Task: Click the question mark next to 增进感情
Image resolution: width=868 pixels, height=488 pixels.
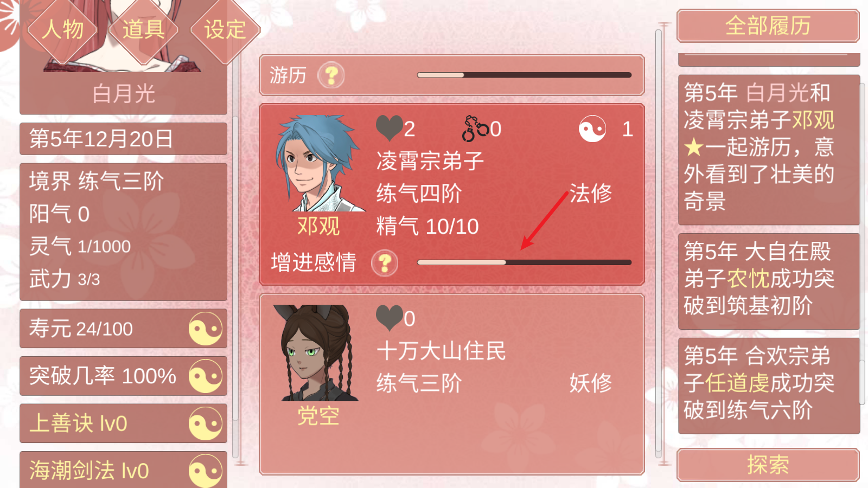Action: coord(385,263)
